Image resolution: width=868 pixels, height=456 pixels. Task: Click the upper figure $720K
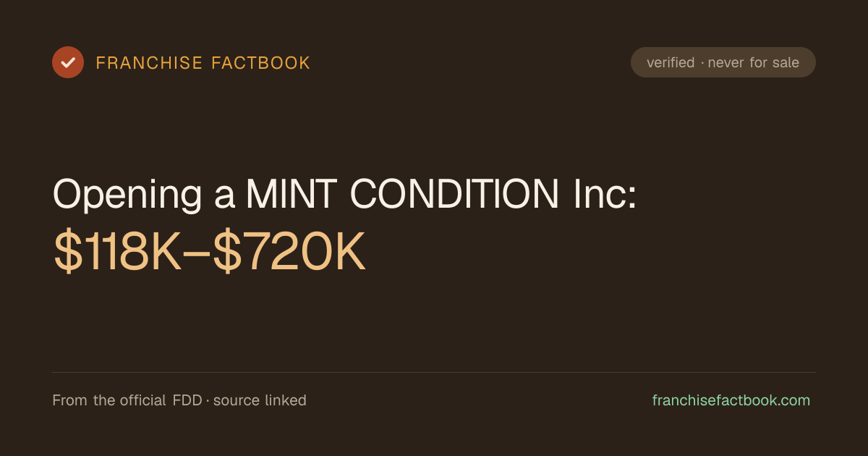coord(290,252)
